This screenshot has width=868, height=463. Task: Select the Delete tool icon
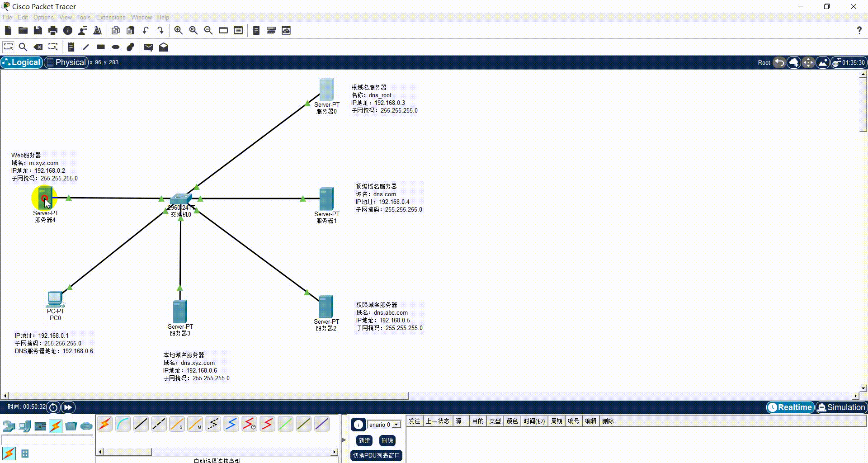click(x=38, y=47)
